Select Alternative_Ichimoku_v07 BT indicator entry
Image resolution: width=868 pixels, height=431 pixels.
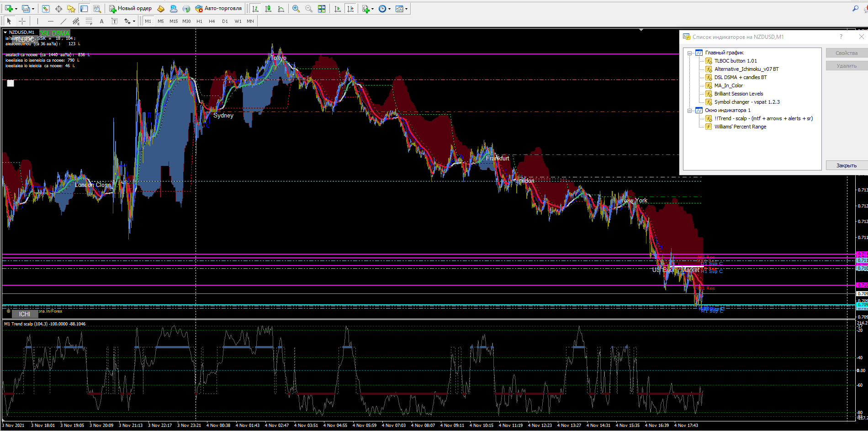(746, 69)
